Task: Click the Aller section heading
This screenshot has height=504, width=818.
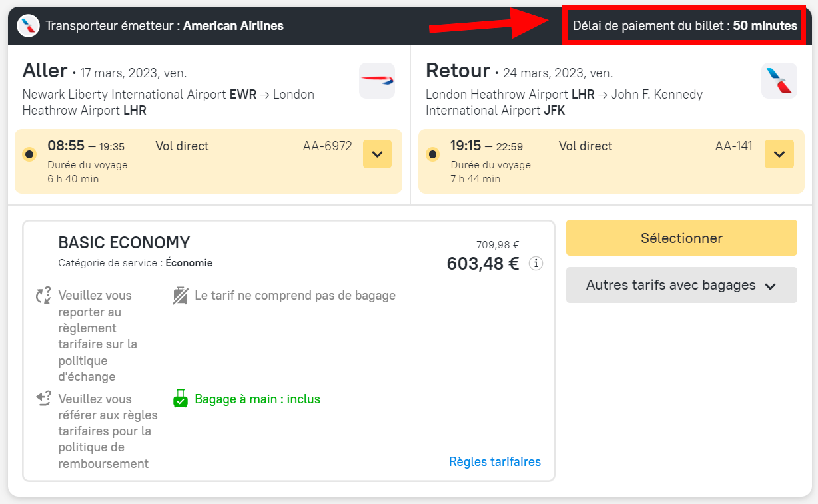Action: pos(45,71)
